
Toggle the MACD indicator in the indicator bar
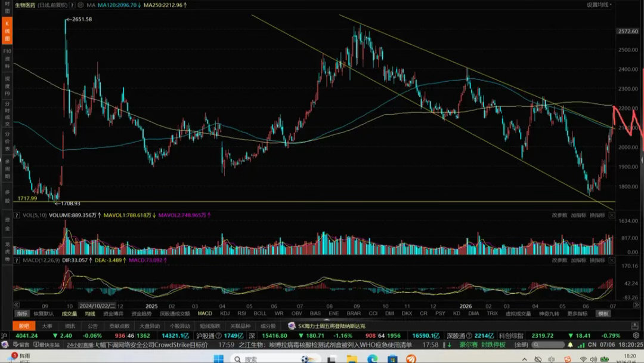click(x=205, y=313)
